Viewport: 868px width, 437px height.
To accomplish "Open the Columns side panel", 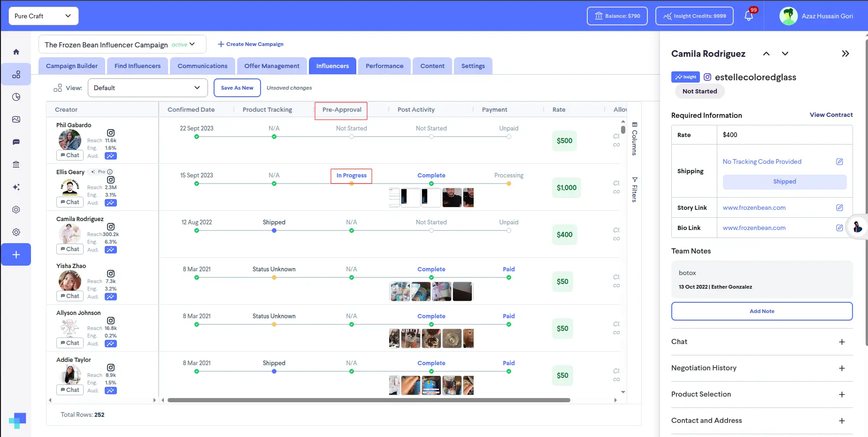I will pyautogui.click(x=634, y=138).
